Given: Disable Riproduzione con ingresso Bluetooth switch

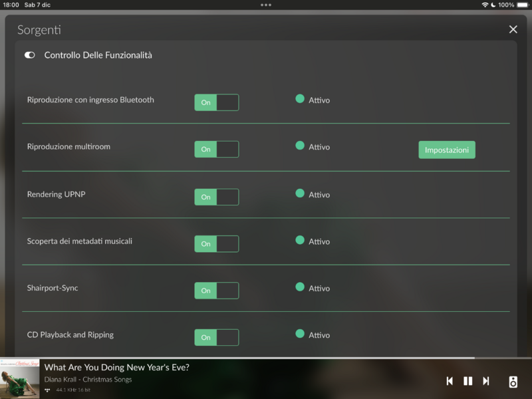Looking at the screenshot, I should (x=216, y=102).
